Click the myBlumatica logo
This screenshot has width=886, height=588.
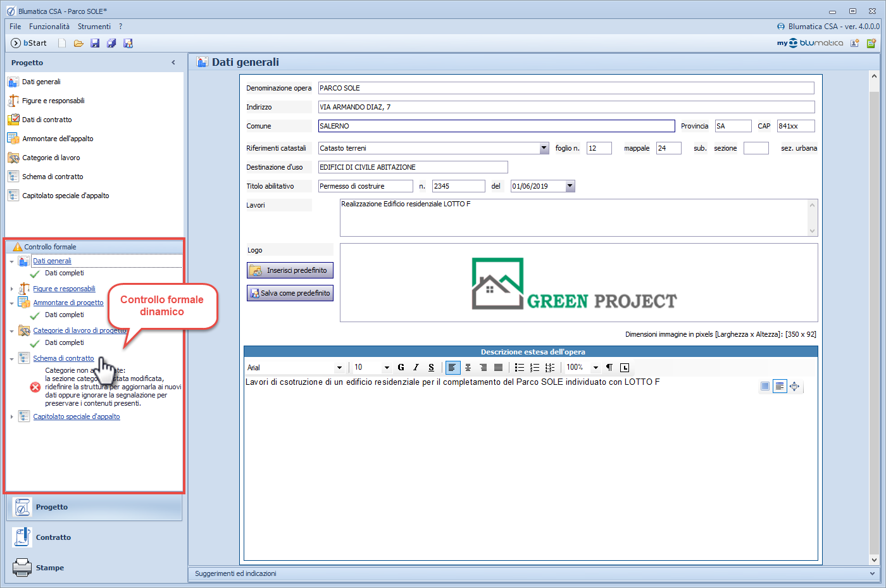pos(809,43)
